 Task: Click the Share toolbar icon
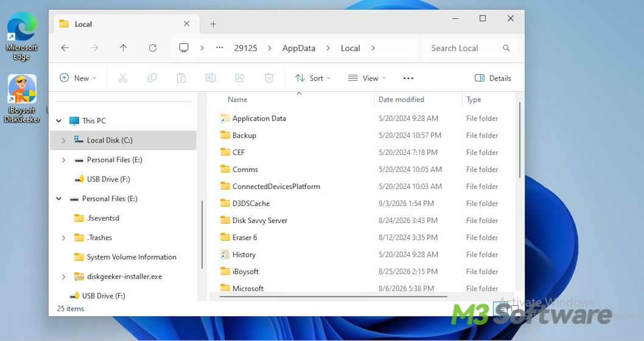click(x=240, y=78)
